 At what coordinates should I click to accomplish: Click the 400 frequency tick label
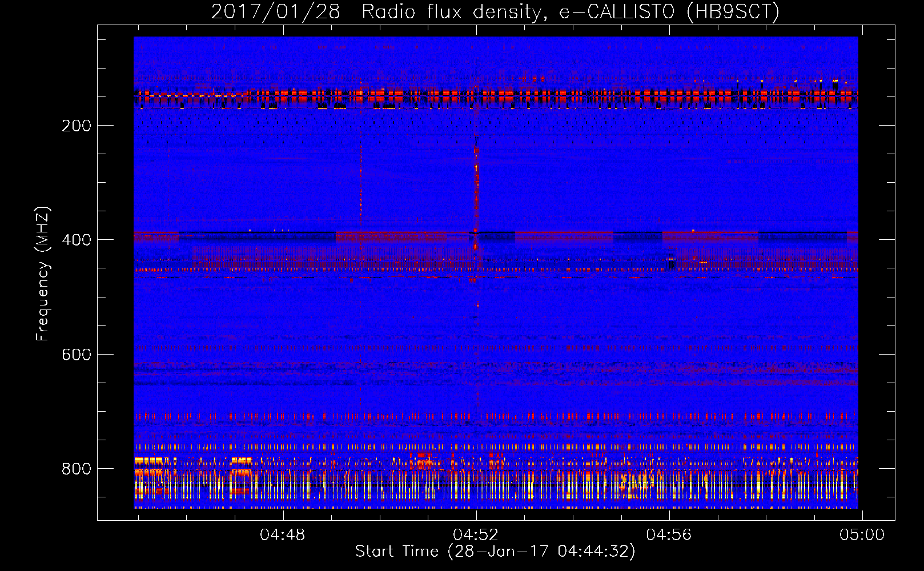(x=77, y=240)
